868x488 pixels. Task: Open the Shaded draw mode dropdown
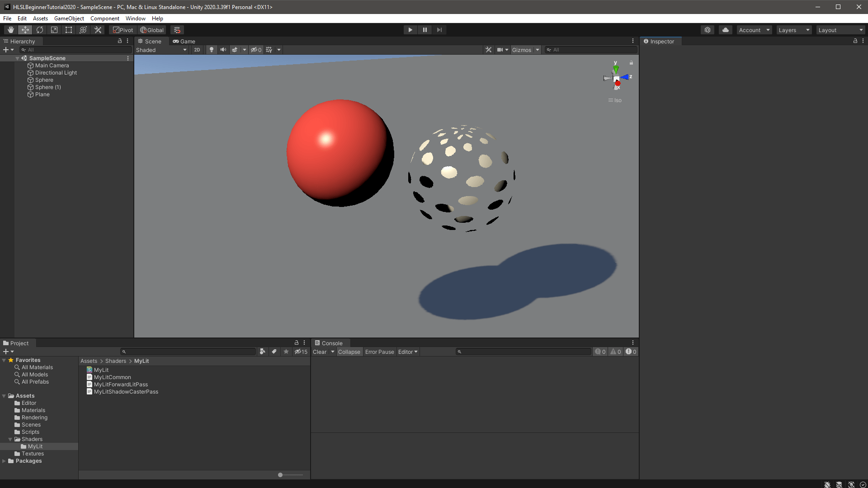point(161,50)
